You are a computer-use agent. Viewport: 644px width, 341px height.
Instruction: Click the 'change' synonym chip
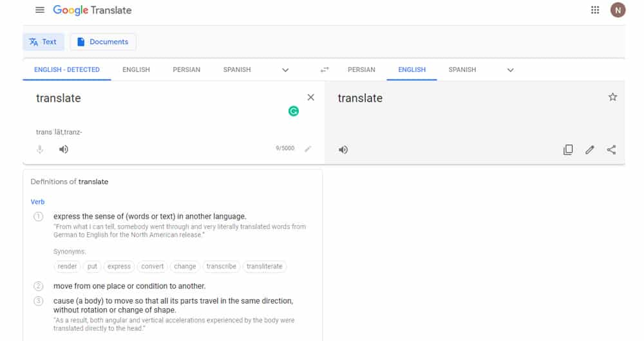(185, 266)
